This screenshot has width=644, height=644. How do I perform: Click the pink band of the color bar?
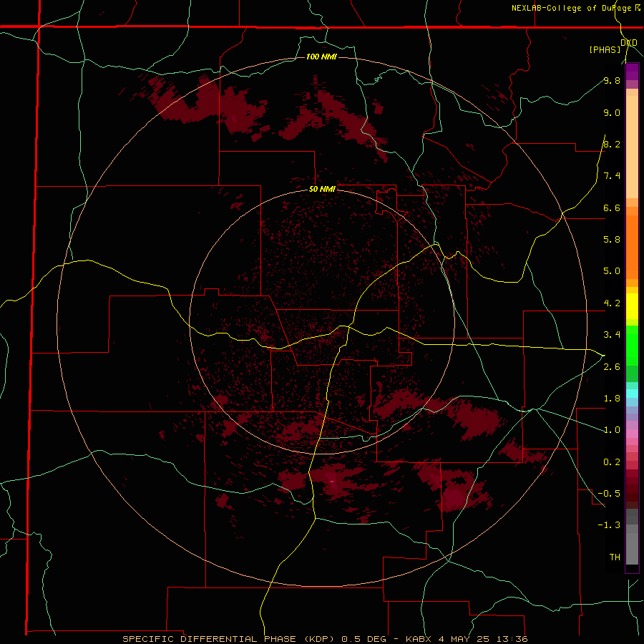pyautogui.click(x=632, y=434)
